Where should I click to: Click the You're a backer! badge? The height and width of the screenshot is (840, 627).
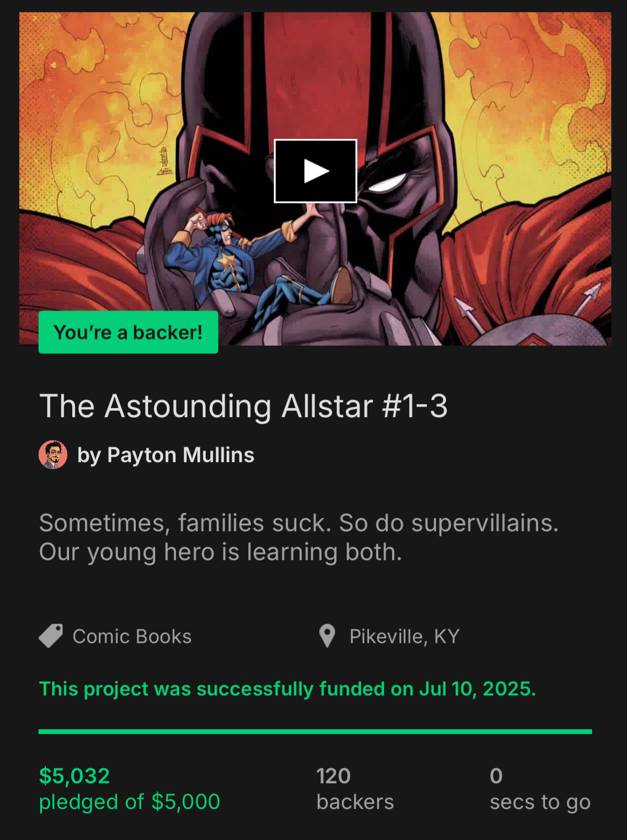[128, 332]
